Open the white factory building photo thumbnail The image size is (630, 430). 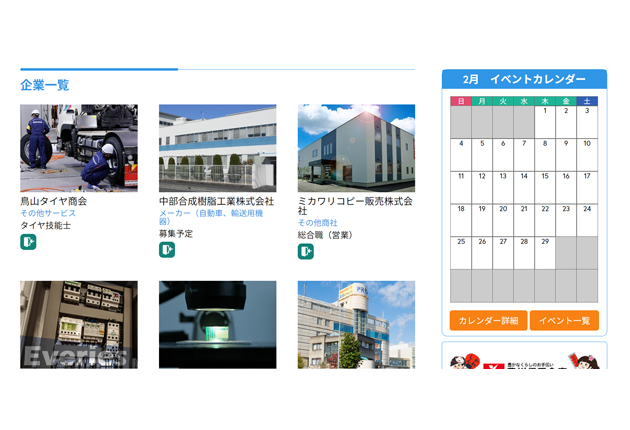coord(217,148)
